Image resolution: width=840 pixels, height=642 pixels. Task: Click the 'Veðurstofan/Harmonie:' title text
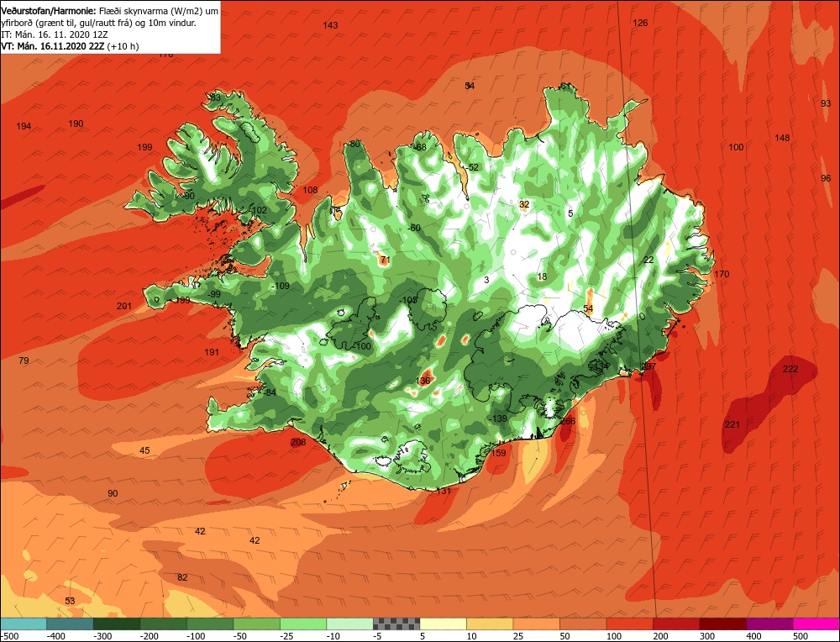tap(49, 11)
